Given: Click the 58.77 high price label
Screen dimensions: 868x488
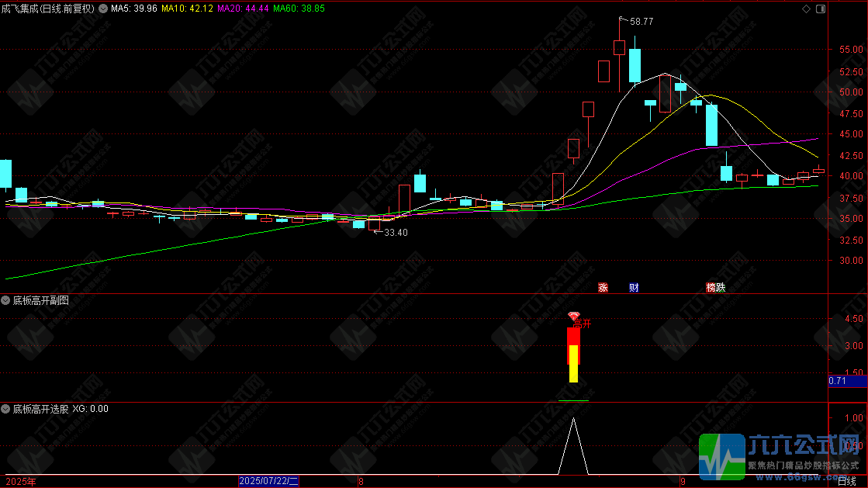Looking at the screenshot, I should (641, 22).
